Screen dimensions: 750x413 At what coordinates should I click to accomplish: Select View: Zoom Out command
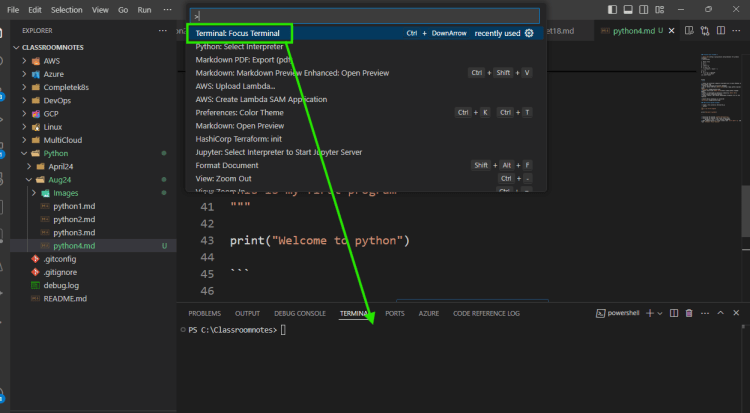pos(366,179)
